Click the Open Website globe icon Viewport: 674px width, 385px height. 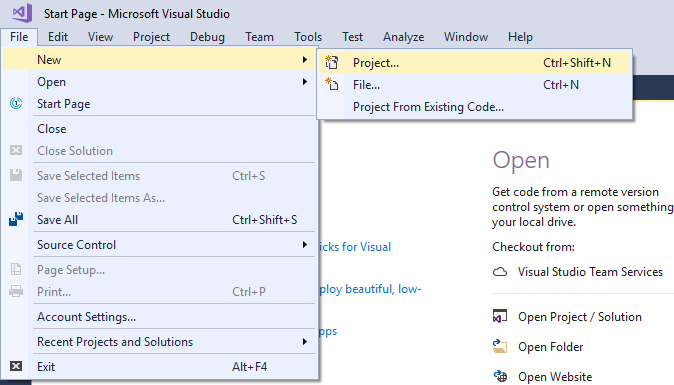coord(500,376)
